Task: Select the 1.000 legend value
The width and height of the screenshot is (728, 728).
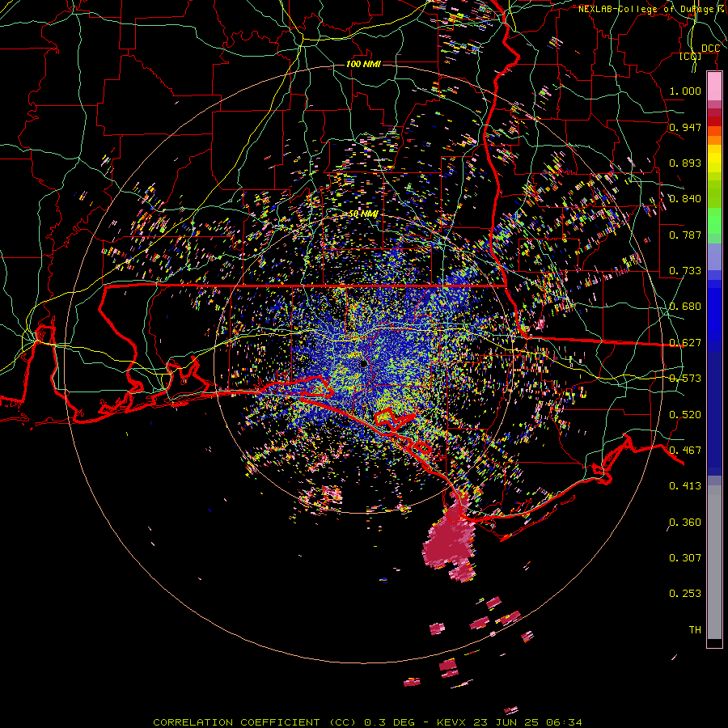Action: pos(685,91)
